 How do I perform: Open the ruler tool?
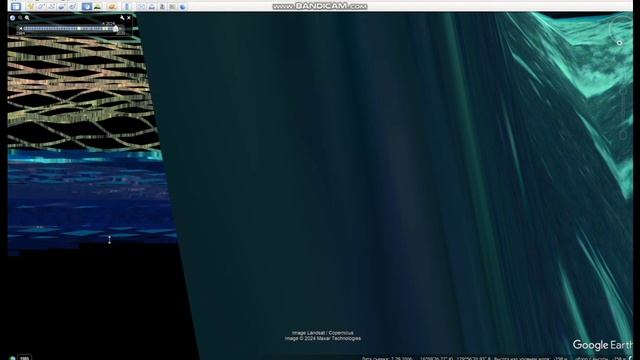click(127, 7)
